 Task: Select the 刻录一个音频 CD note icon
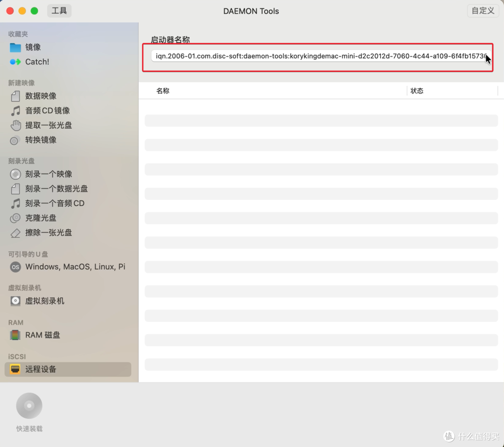(x=15, y=203)
